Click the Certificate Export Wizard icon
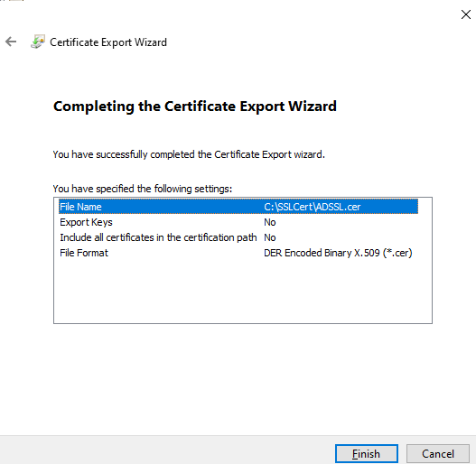The width and height of the screenshot is (476, 464). 38,42
